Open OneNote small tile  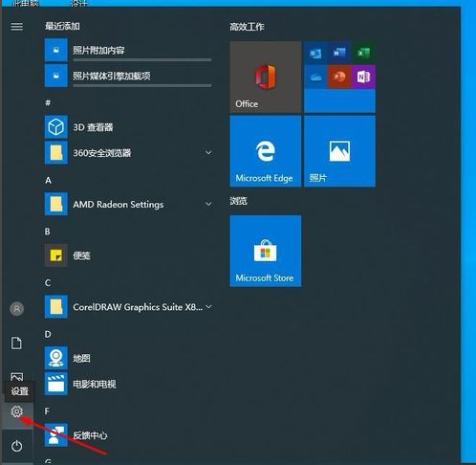tap(363, 77)
